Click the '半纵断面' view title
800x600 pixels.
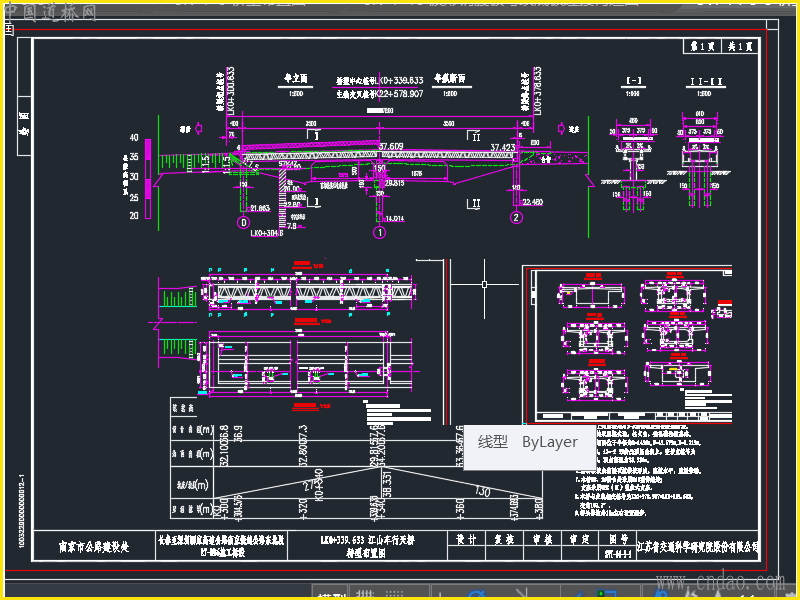click(x=450, y=78)
